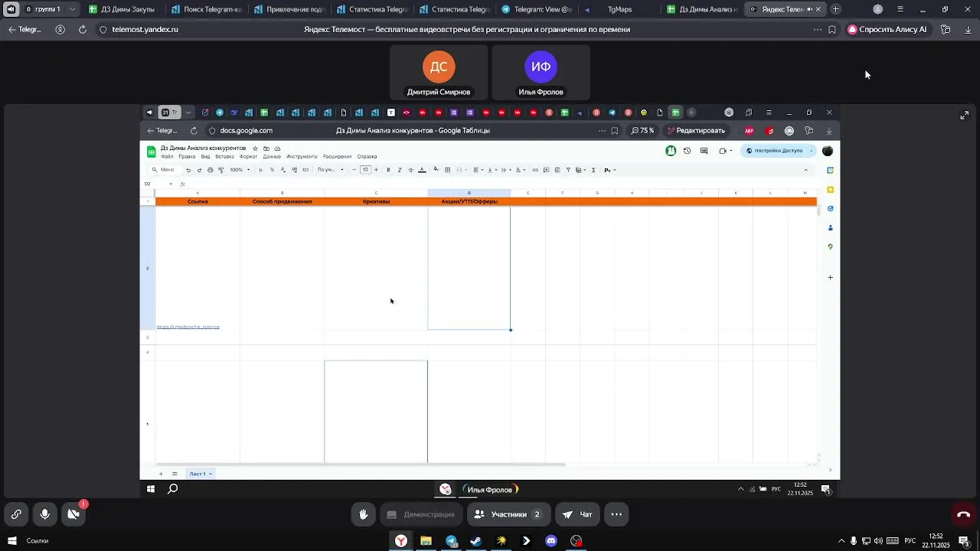Click the telemost.yandex.ru address field

[x=145, y=29]
